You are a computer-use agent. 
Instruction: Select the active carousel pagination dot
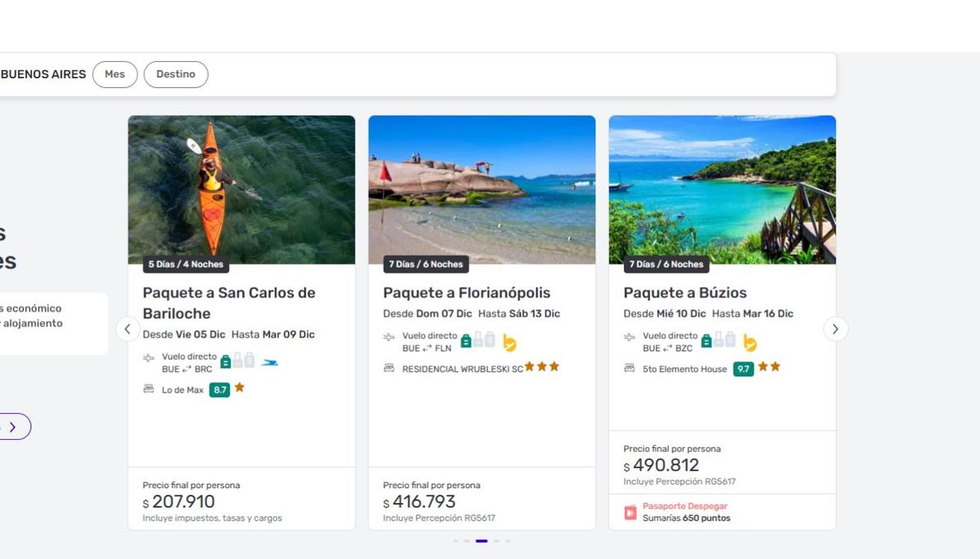(x=482, y=541)
